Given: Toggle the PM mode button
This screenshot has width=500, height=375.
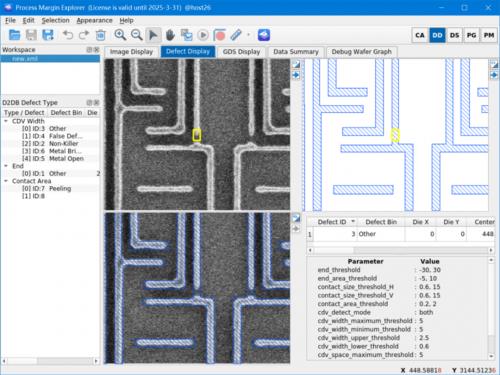Looking at the screenshot, I should coord(489,35).
